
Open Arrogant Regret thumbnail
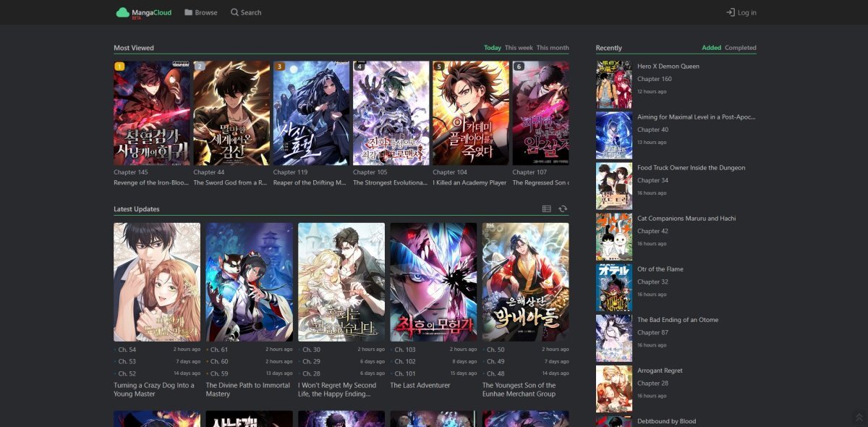[614, 389]
